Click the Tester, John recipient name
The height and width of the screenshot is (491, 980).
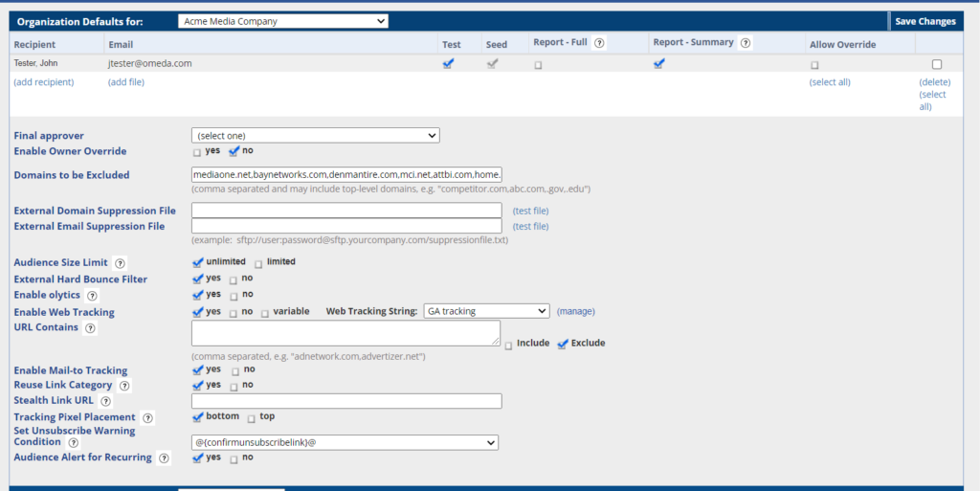(x=35, y=63)
